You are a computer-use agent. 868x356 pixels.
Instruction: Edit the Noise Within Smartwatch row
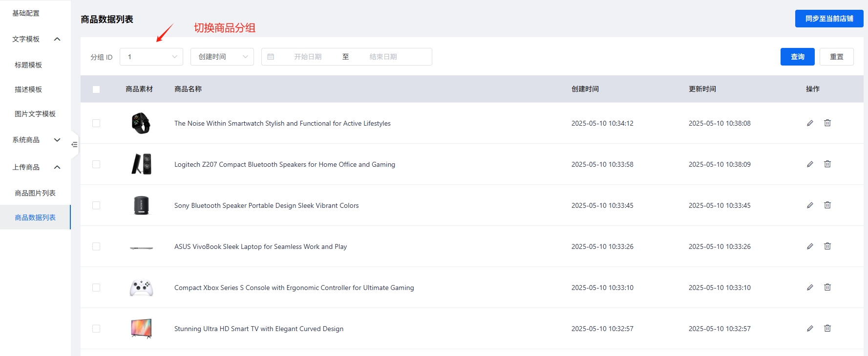pyautogui.click(x=810, y=123)
